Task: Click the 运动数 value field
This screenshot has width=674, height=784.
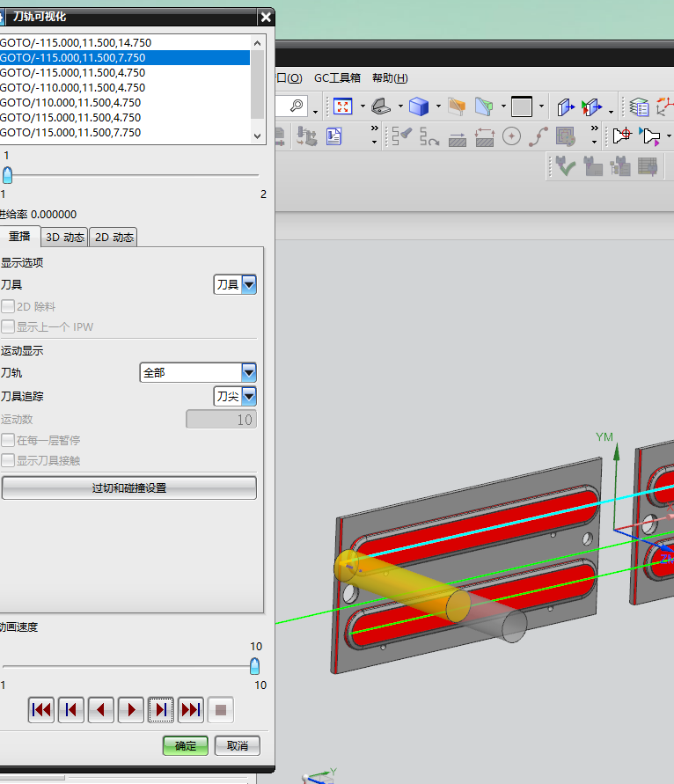Action: pyautogui.click(x=222, y=420)
